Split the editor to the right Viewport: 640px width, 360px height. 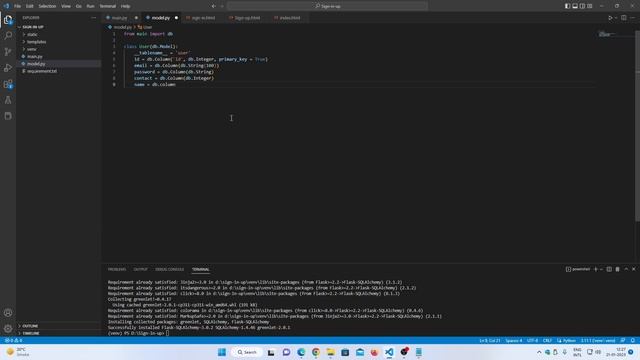(x=624, y=18)
